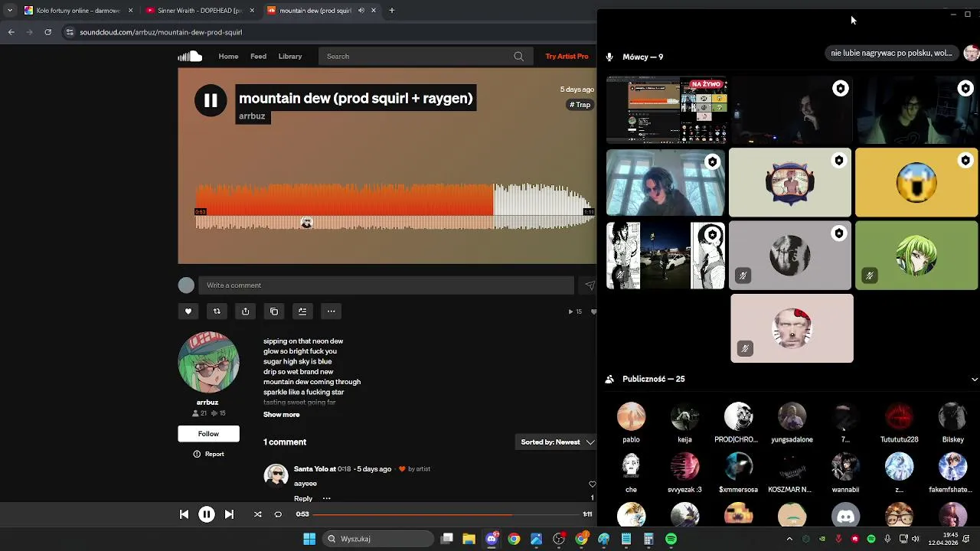Open the #Trap tag

click(581, 105)
